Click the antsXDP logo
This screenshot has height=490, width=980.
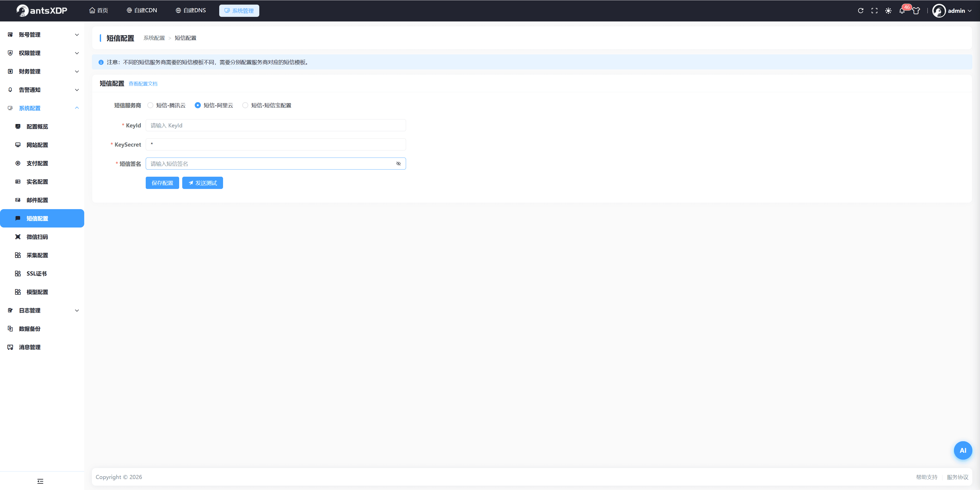click(42, 11)
